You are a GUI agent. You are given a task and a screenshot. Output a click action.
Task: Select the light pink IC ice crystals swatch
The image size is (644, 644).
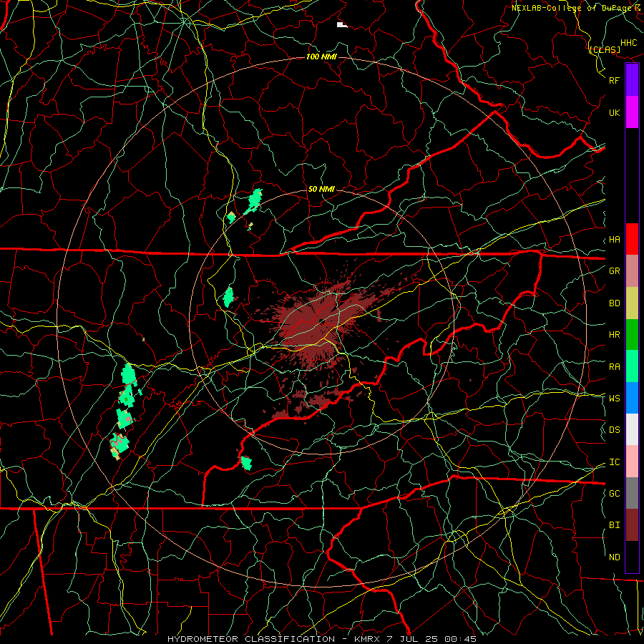coord(632,462)
